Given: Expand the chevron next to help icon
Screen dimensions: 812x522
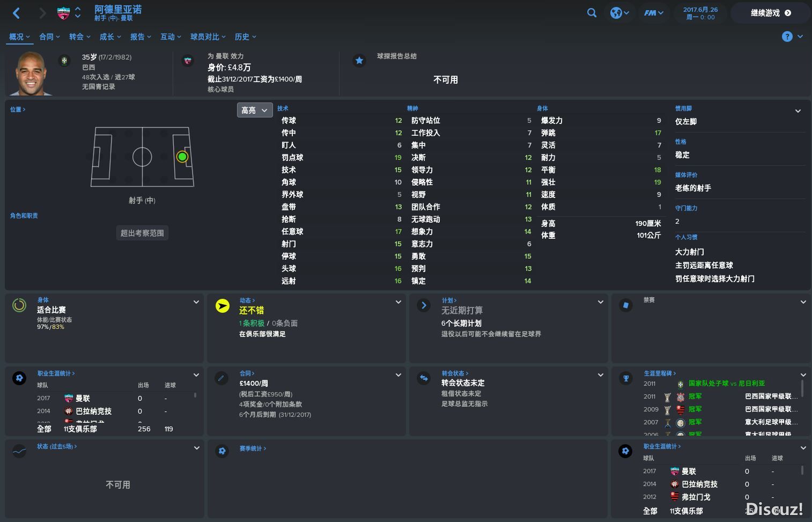Looking at the screenshot, I should pos(800,36).
